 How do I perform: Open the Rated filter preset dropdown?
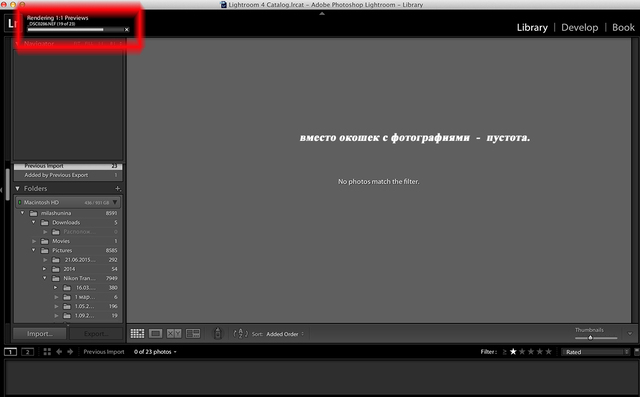coord(596,352)
